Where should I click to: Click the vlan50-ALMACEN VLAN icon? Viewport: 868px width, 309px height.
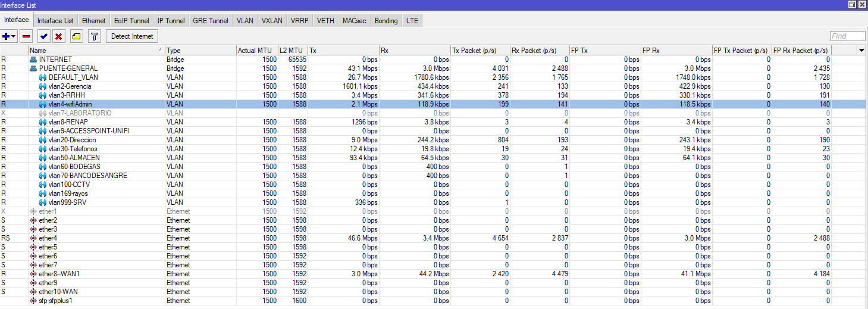pyautogui.click(x=43, y=158)
